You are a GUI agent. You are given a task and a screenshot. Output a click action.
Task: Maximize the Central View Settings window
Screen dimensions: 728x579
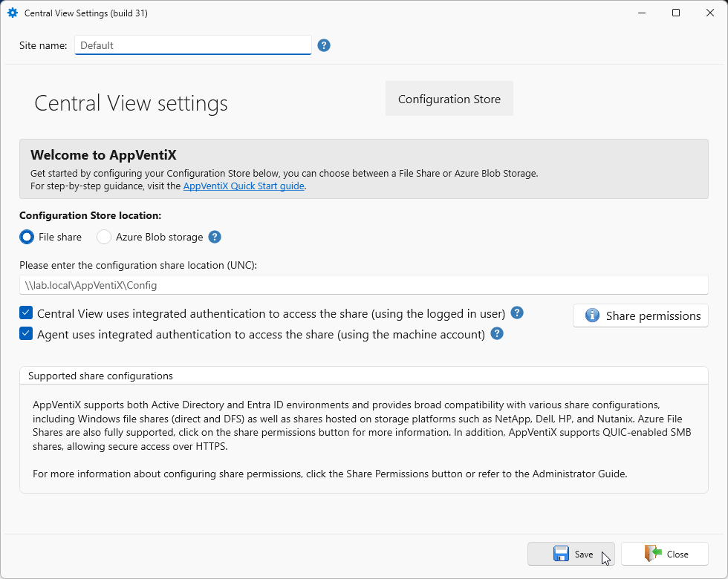[676, 13]
